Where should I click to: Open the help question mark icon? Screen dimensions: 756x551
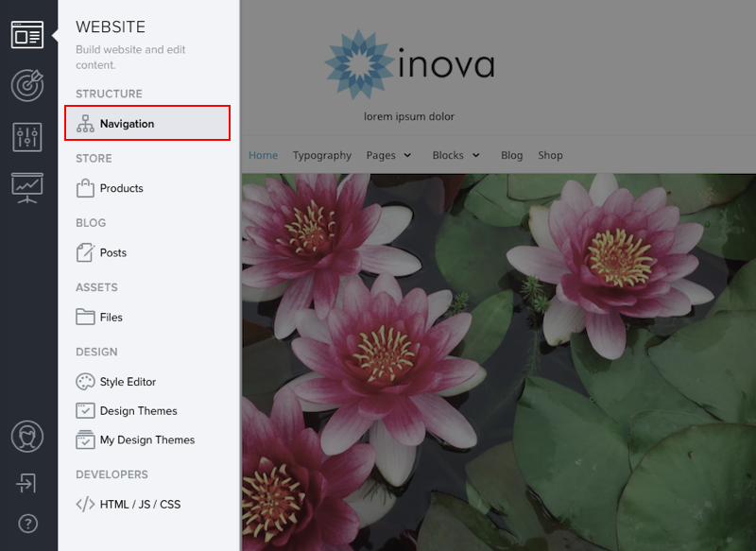(x=28, y=524)
